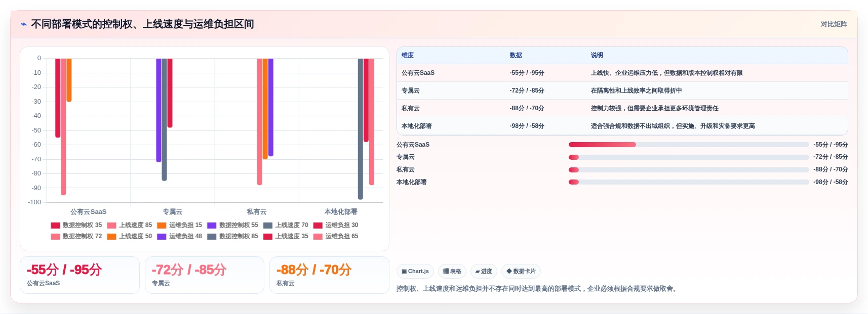Click description 控制力较强，但需要企业承担更多环境管理责任
This screenshot has height=314, width=868.
[654, 109]
